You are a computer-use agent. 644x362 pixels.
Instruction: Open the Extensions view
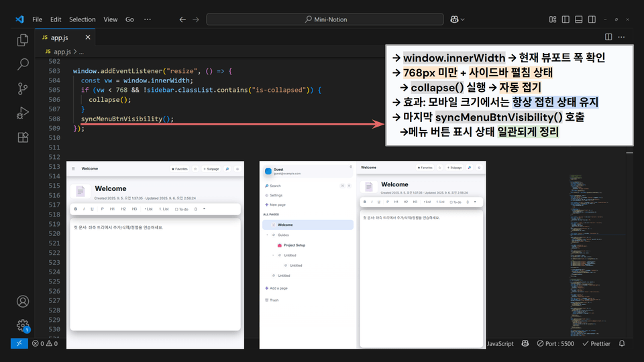pos(23,137)
